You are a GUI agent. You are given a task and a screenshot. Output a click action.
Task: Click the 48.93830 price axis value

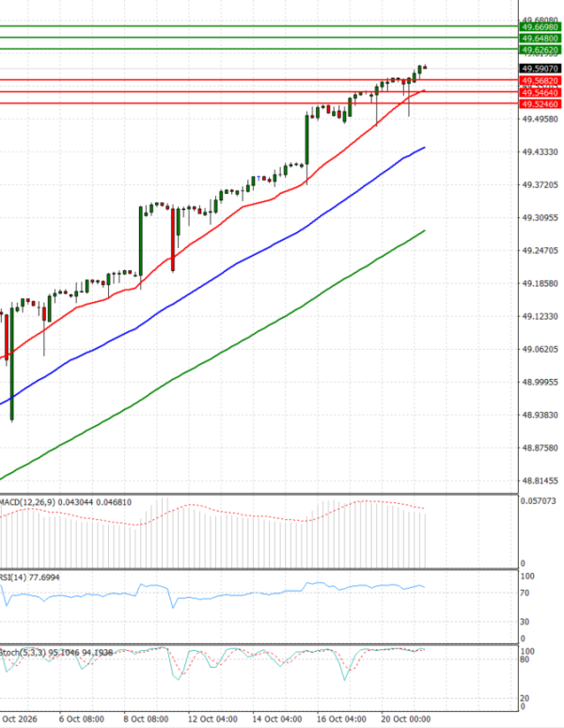coord(540,415)
